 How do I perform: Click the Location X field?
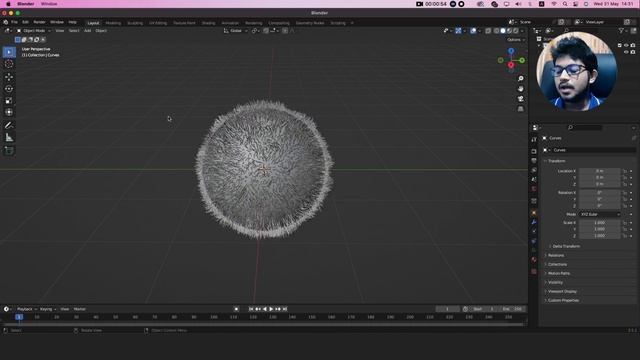[600, 171]
